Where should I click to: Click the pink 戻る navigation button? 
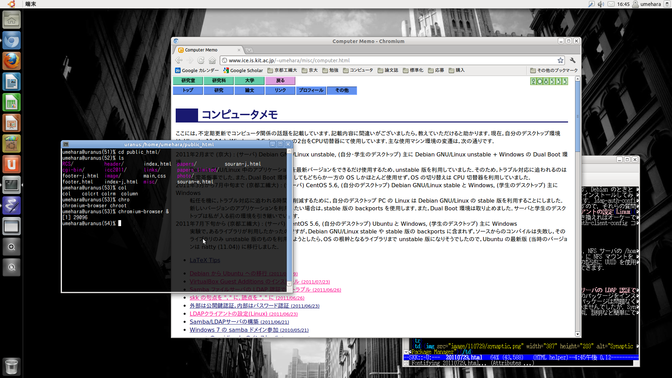pyautogui.click(x=280, y=81)
